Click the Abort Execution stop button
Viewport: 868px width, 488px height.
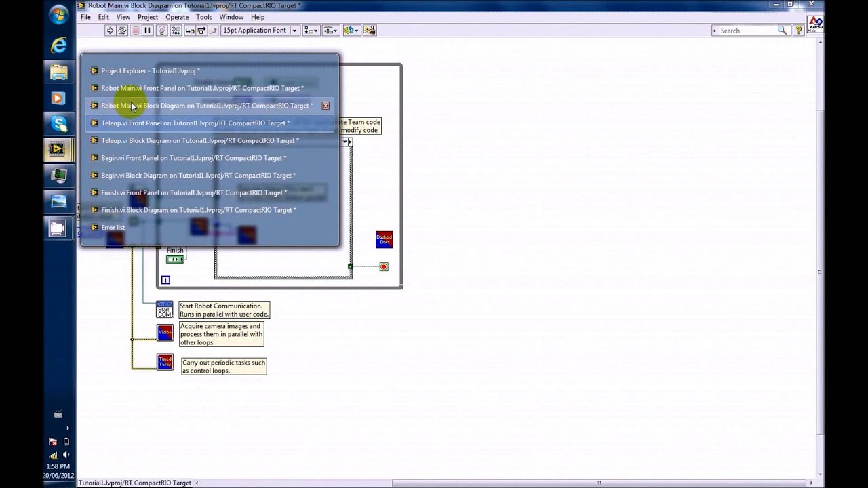[x=135, y=30]
